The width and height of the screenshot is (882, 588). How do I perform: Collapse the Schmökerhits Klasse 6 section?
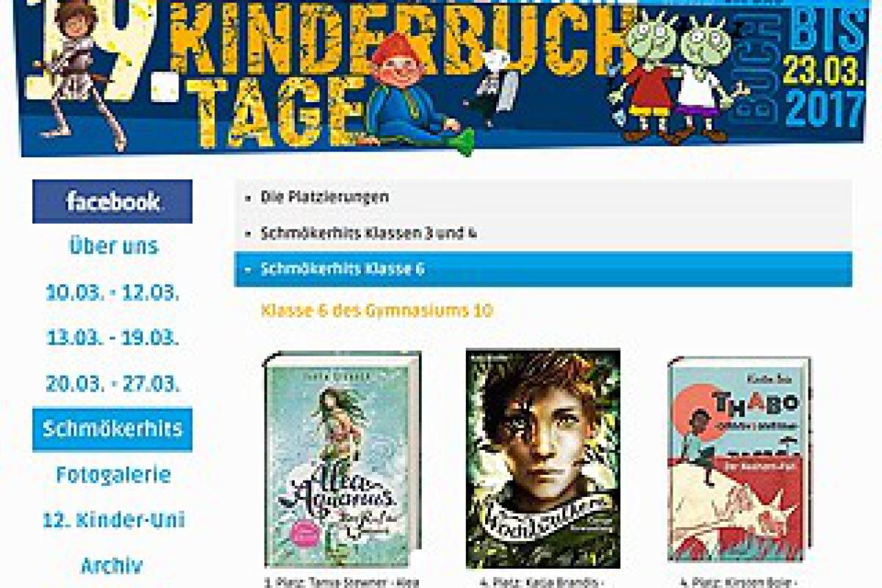tap(543, 269)
